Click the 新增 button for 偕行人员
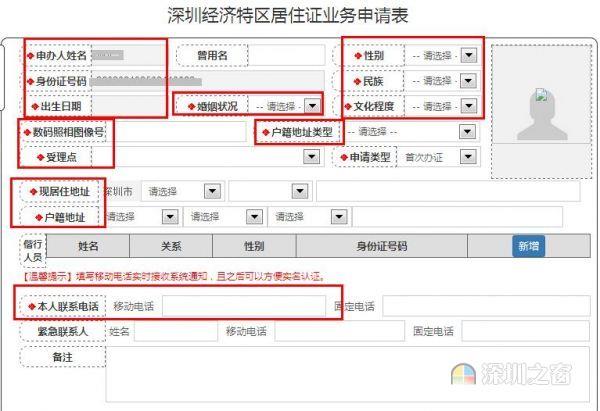The width and height of the screenshot is (600, 411). [528, 246]
